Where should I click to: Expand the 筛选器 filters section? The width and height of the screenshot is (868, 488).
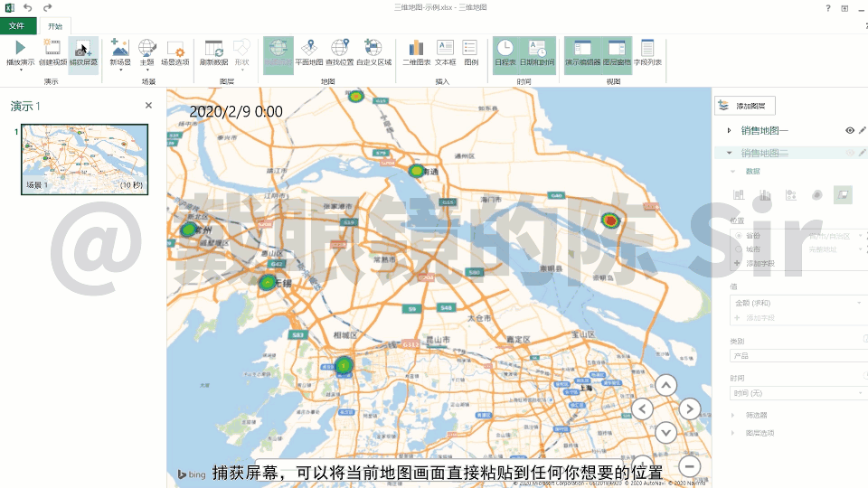(733, 415)
